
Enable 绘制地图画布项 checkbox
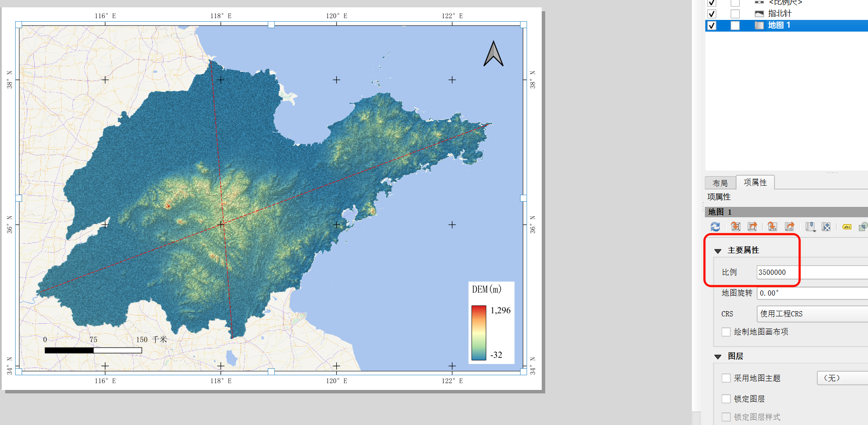click(726, 332)
